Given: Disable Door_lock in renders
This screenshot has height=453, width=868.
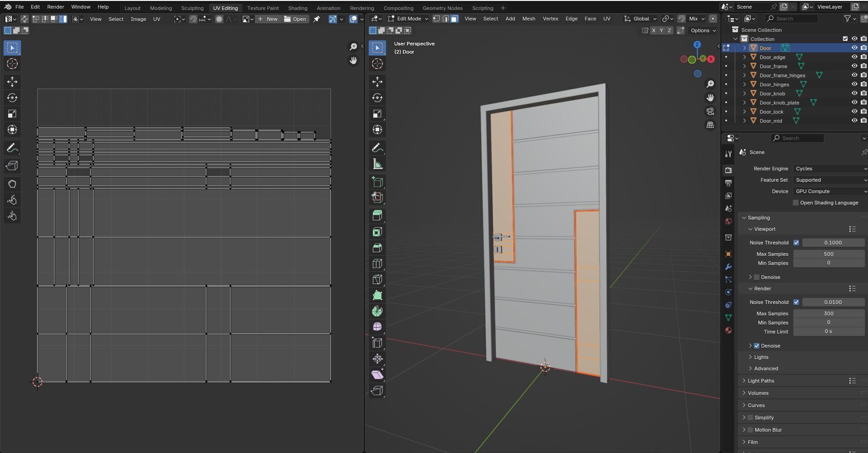Looking at the screenshot, I should 863,111.
